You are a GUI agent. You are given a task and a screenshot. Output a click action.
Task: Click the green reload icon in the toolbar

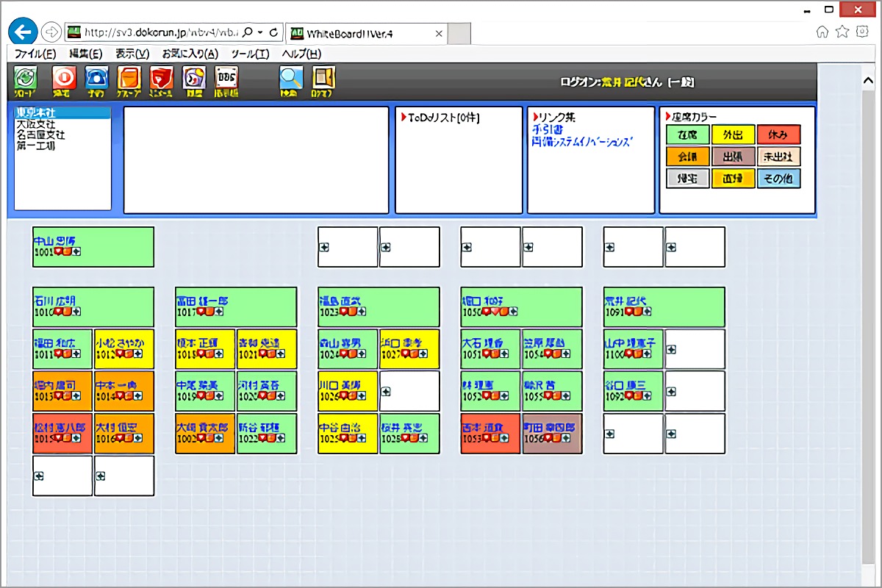click(26, 79)
